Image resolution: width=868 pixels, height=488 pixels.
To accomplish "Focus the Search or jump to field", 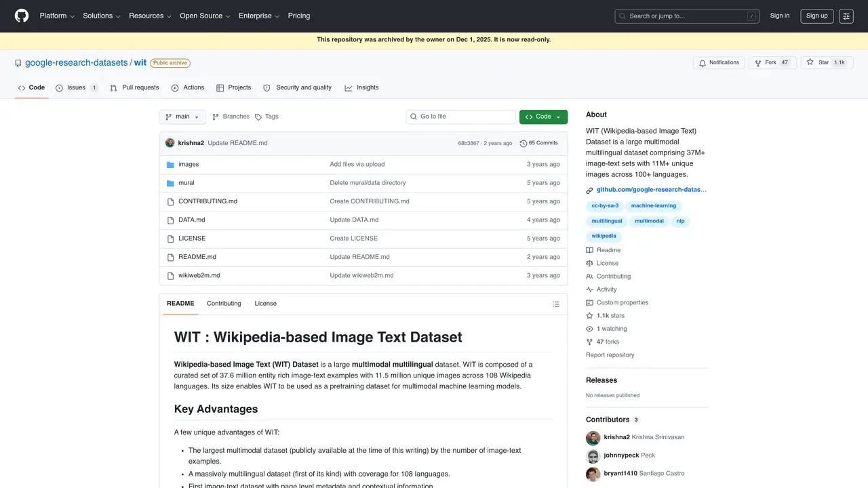I will tap(687, 16).
